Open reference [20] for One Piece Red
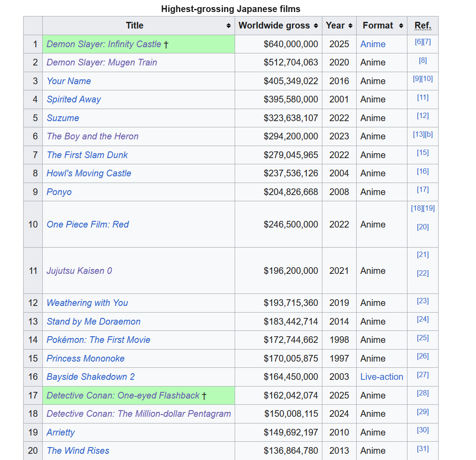The image size is (476, 460). 423,227
